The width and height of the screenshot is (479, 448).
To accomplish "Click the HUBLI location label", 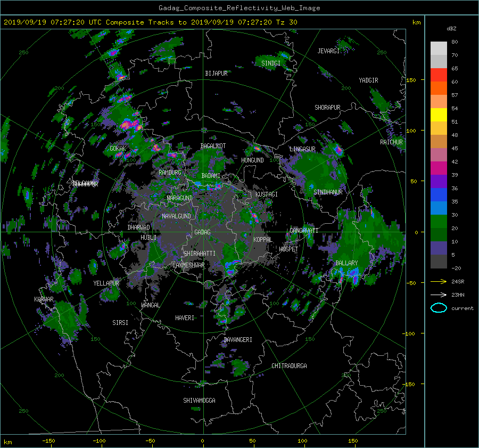I will click(x=148, y=237).
